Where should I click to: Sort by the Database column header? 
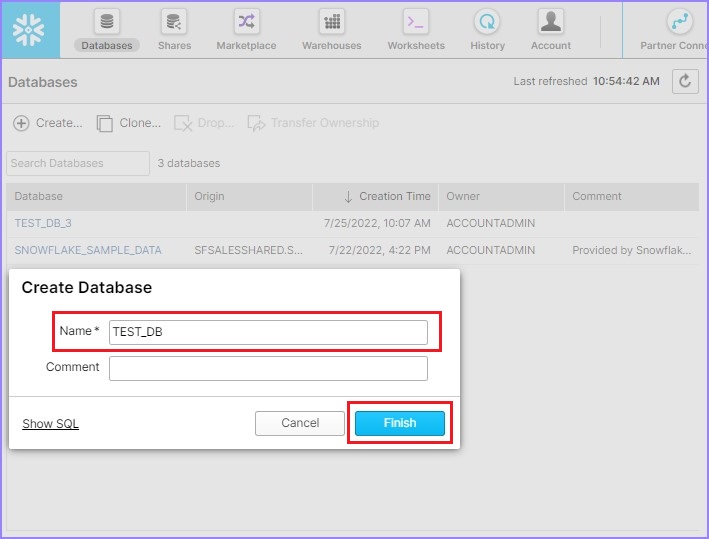point(96,197)
